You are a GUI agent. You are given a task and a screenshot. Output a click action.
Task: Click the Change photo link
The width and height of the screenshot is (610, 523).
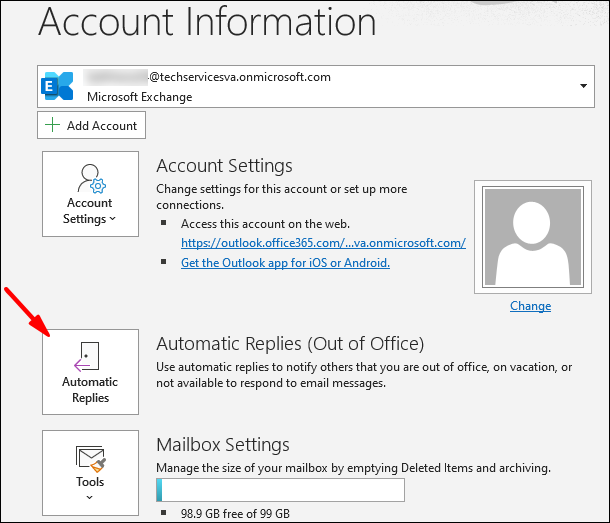click(530, 306)
